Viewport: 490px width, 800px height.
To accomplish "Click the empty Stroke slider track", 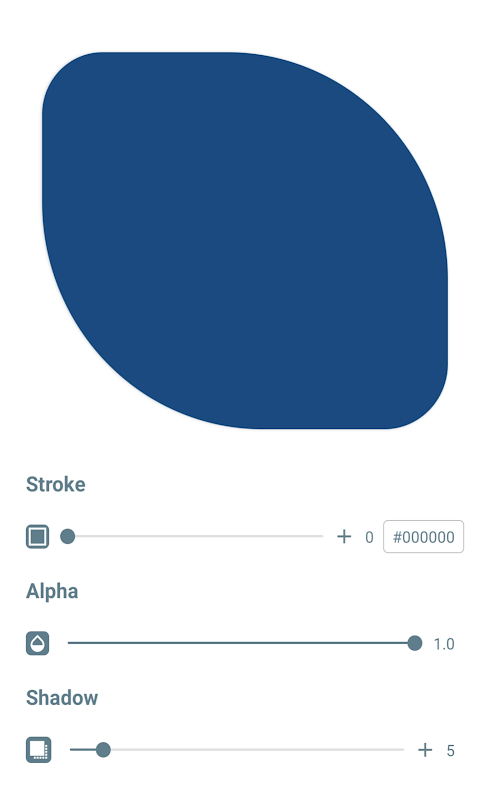I will click(x=199, y=536).
